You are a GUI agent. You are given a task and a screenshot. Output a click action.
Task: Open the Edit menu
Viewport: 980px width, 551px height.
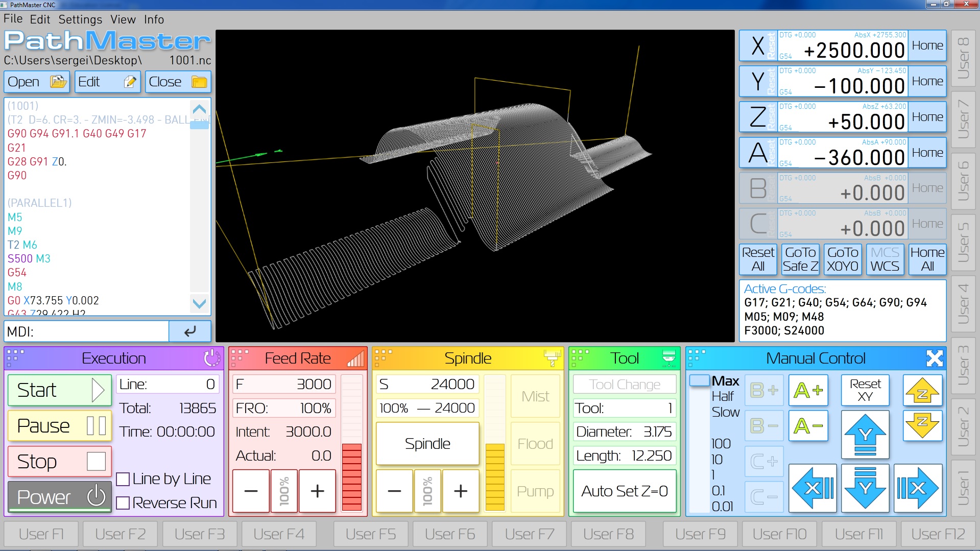point(40,19)
